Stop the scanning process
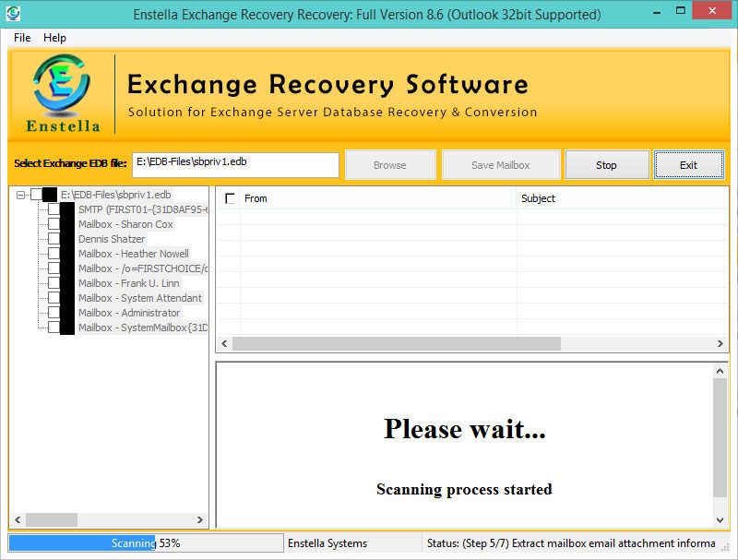738x560 pixels. 606,165
